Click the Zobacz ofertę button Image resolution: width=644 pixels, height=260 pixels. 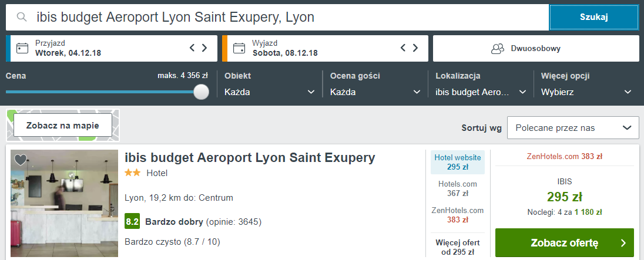click(565, 242)
